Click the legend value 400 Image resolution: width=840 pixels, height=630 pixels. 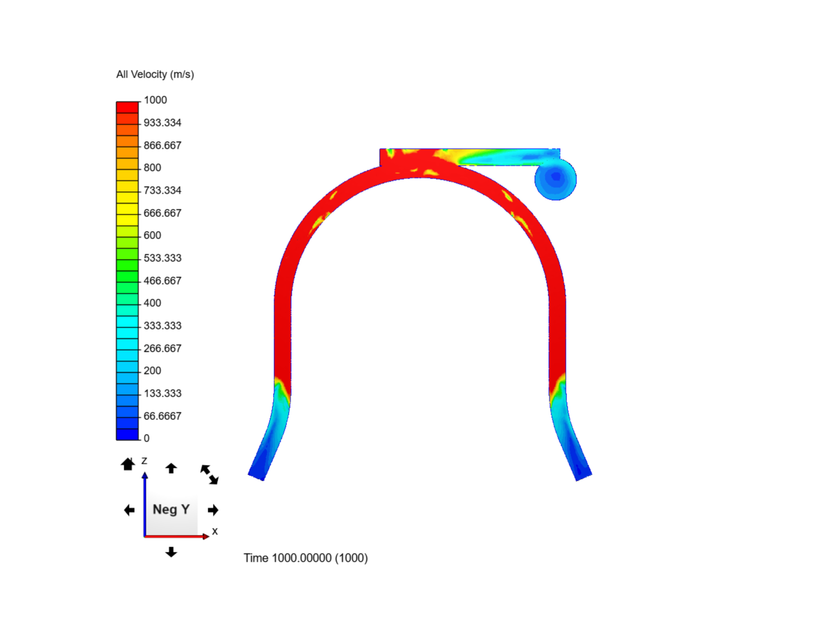pos(153,303)
